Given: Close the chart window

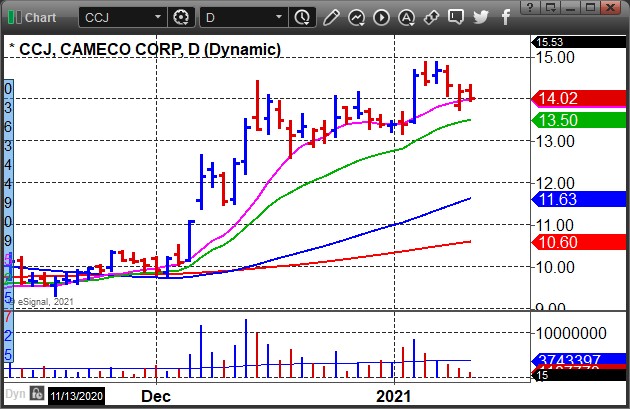Looking at the screenshot, I should tap(611, 7).
